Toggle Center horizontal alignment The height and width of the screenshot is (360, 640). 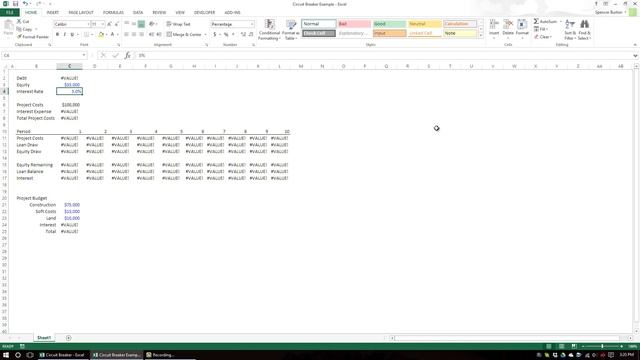134,35
